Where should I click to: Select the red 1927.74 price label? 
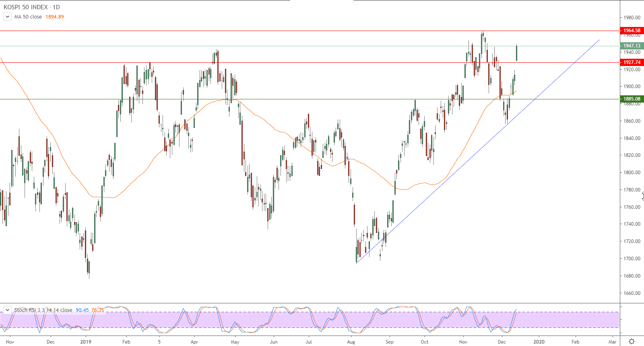[632, 62]
